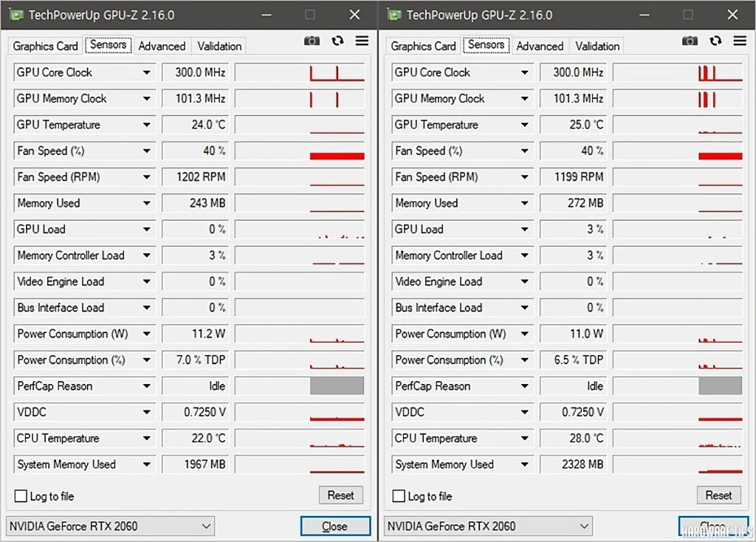Viewport: 756px width, 542px height.
Task: Open the hamburger menu in right GPU-Z window
Action: click(740, 41)
